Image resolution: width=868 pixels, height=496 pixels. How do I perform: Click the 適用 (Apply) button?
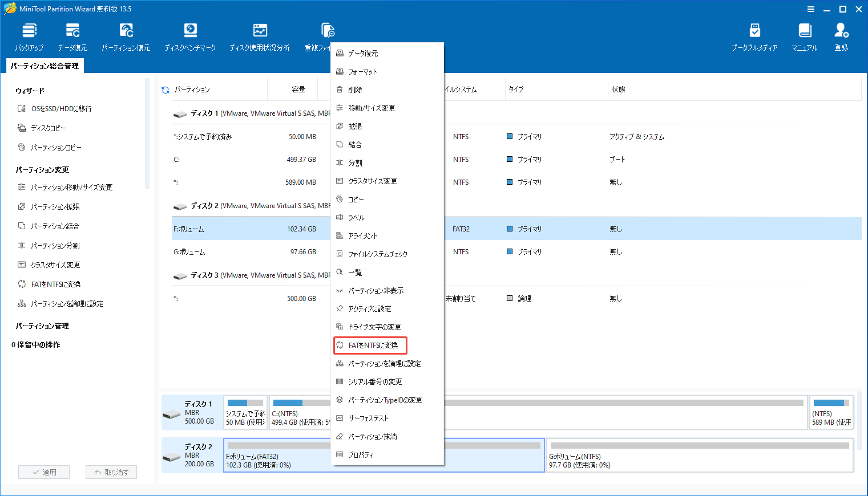click(x=44, y=471)
